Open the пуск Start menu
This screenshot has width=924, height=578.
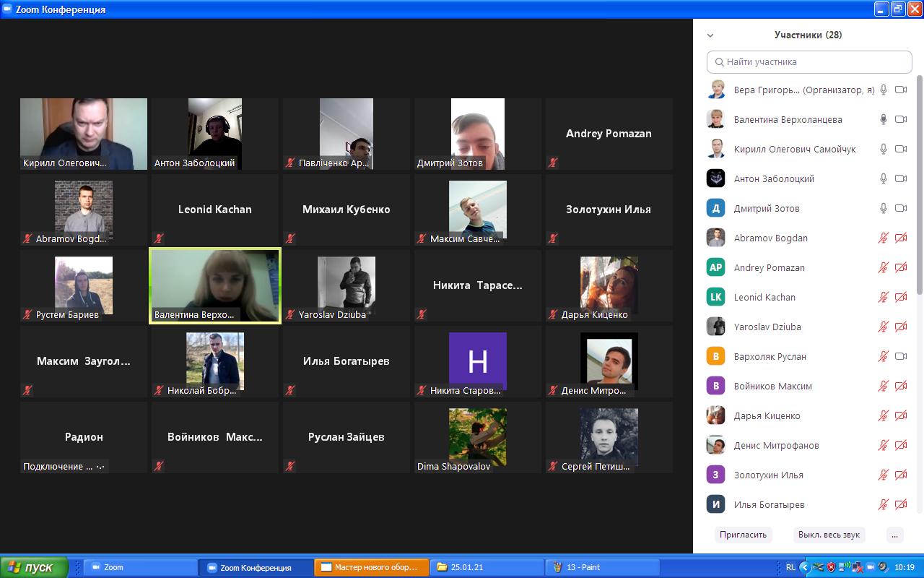click(x=34, y=567)
